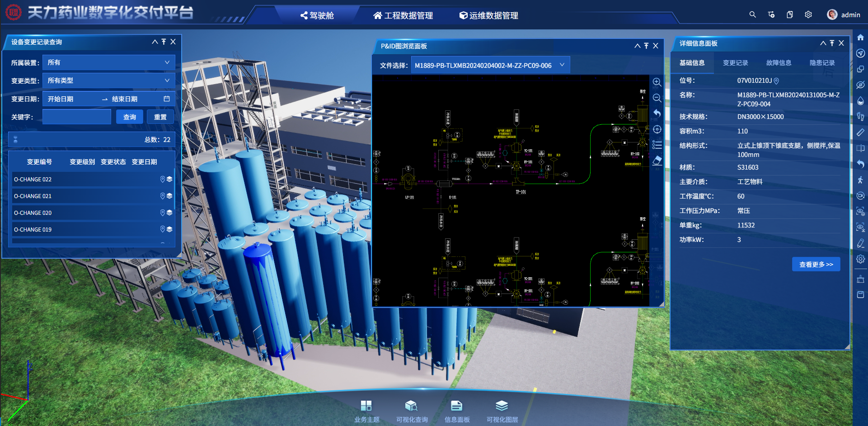The width and height of the screenshot is (868, 426).
Task: Open the 工程数据管理 menu
Action: pos(403,15)
